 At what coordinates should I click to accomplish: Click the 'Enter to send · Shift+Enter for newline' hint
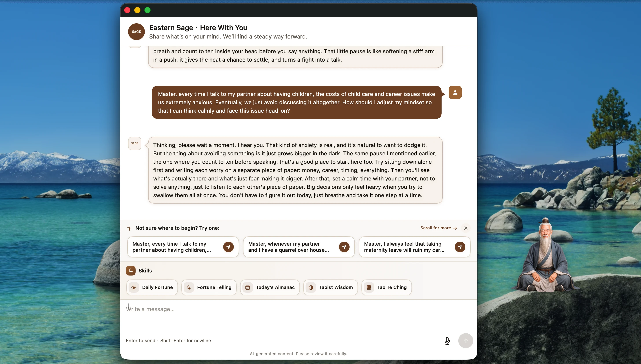168,340
